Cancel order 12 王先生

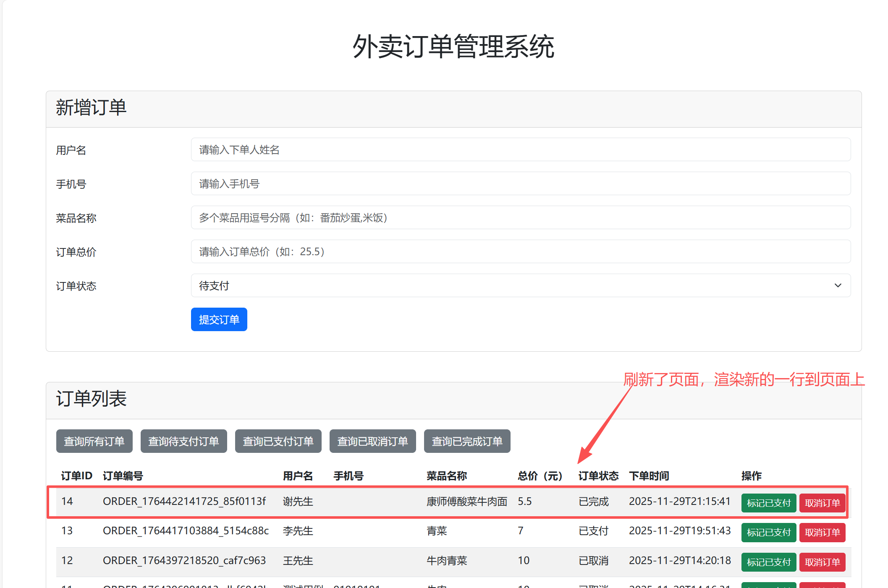pos(822,562)
